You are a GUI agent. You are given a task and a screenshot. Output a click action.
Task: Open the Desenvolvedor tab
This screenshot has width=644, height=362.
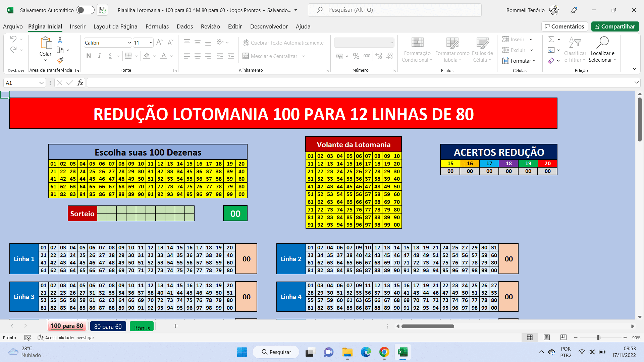[269, 26]
